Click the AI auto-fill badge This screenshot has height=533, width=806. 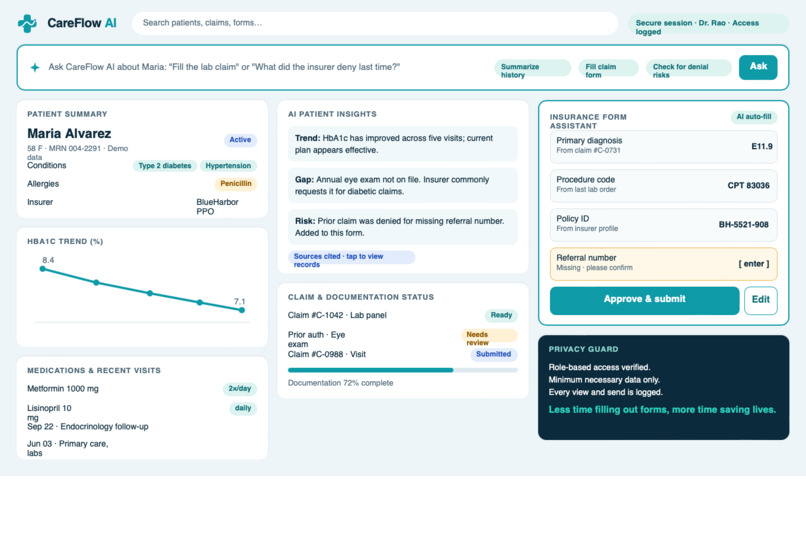pos(754,117)
